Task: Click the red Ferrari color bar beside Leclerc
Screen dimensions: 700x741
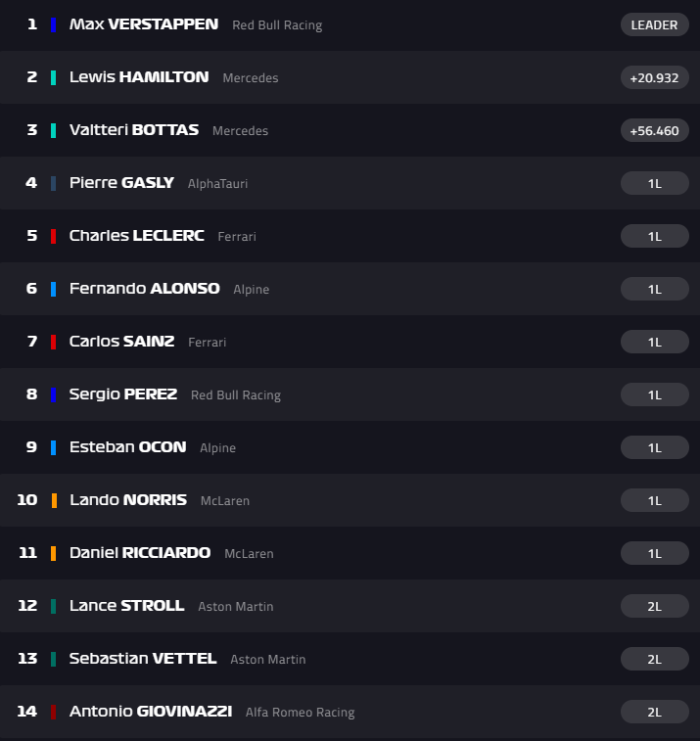Action: pos(54,236)
